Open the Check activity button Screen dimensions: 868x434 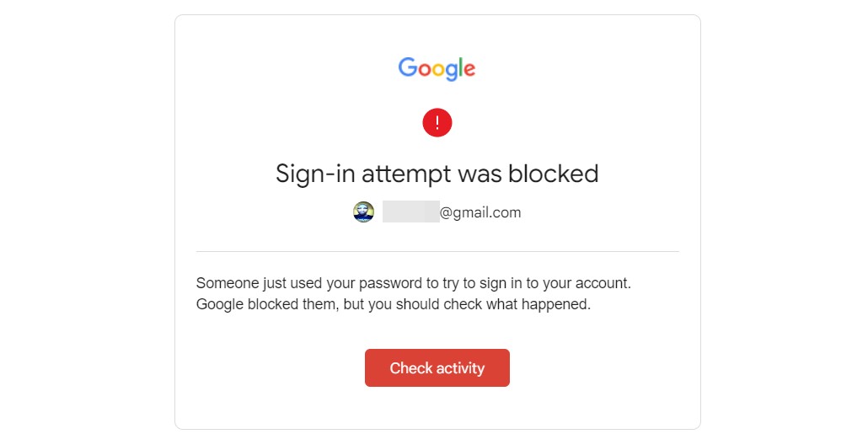[x=437, y=367]
